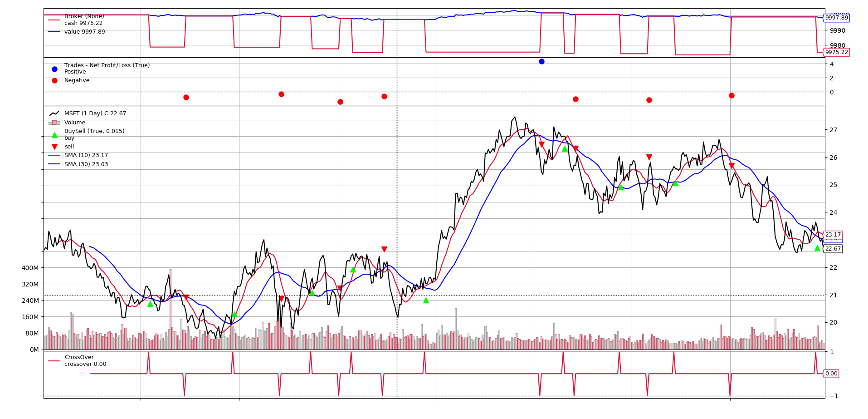This screenshot has width=868, height=419.
Task: Click the CrossOver 0.00 label on right
Action: (831, 374)
